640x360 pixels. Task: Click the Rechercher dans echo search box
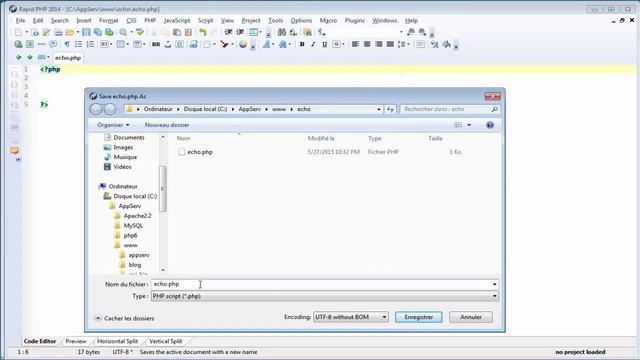click(x=449, y=109)
